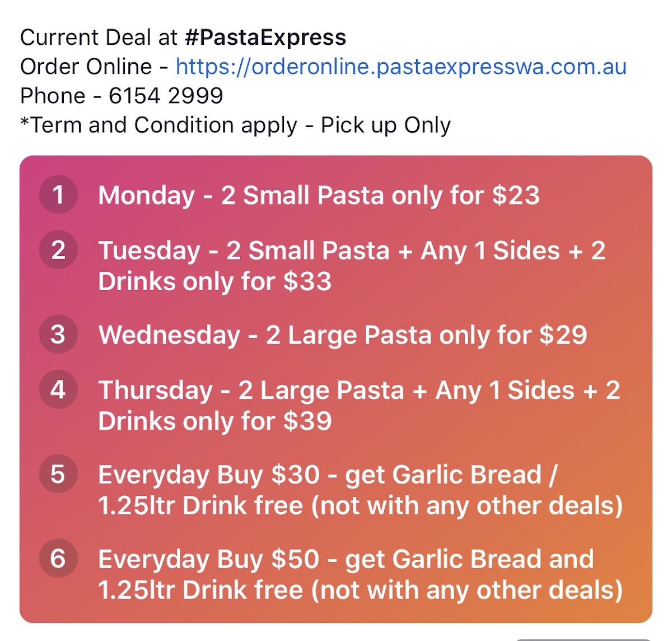Click the number 1 circle badge

(58, 195)
